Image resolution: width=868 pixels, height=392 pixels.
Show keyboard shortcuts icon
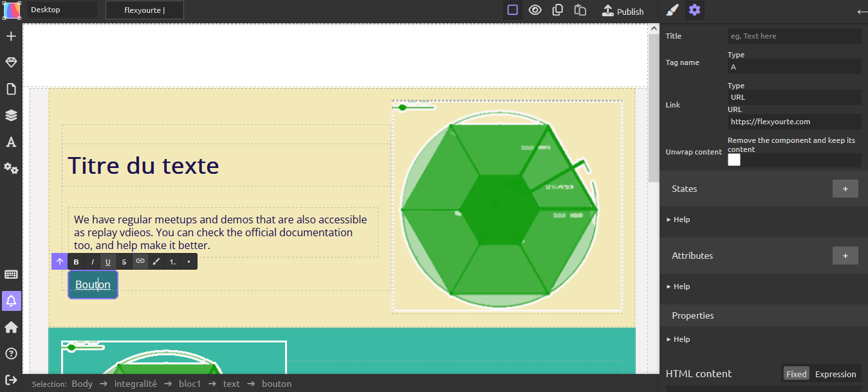tap(11, 274)
